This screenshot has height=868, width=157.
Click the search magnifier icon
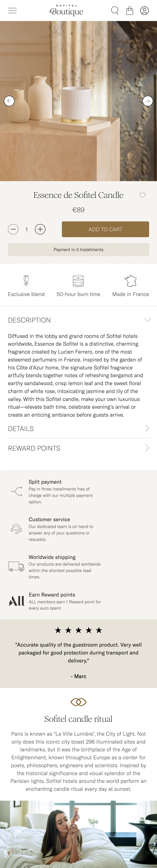point(115,11)
